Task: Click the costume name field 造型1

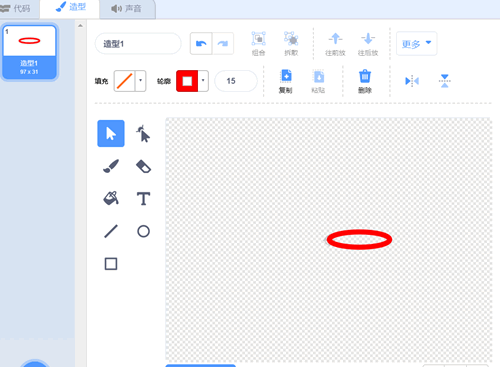Action: [x=138, y=44]
